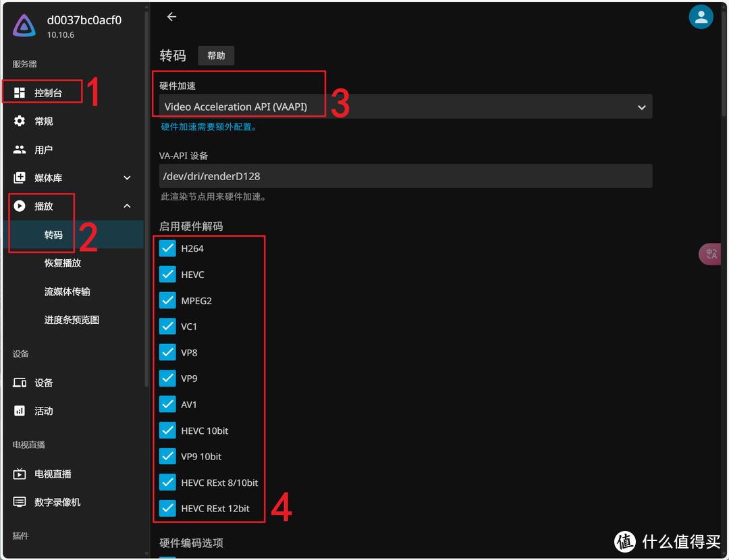Open the 硬件加速 VAAPI dropdown

pyautogui.click(x=405, y=107)
